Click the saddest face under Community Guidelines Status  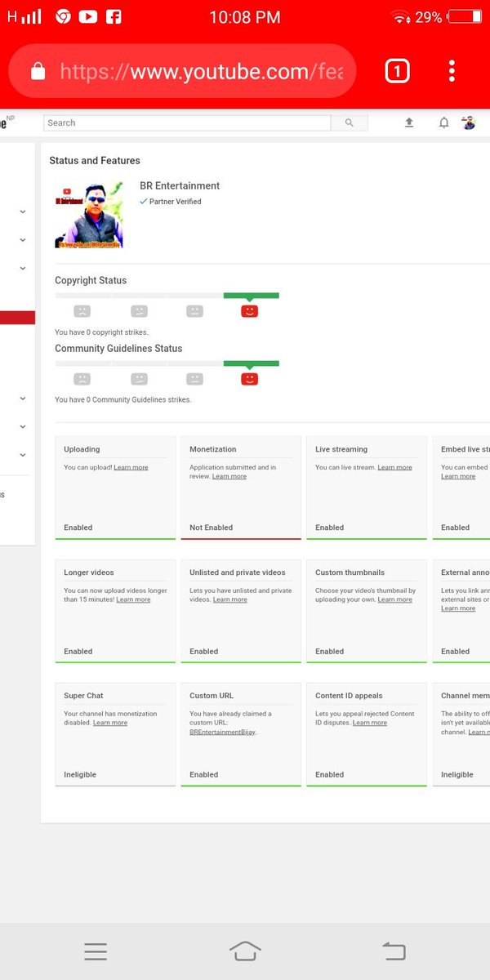pos(82,379)
